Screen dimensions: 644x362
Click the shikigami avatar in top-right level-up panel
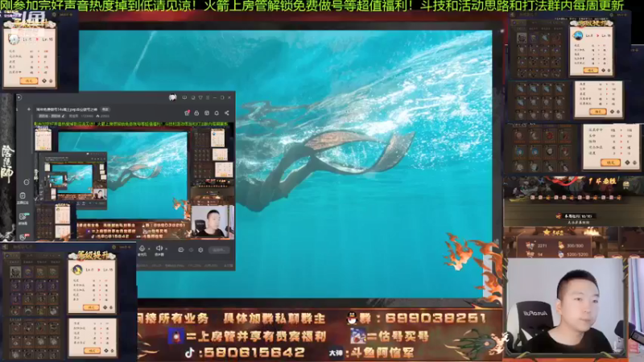[578, 35]
